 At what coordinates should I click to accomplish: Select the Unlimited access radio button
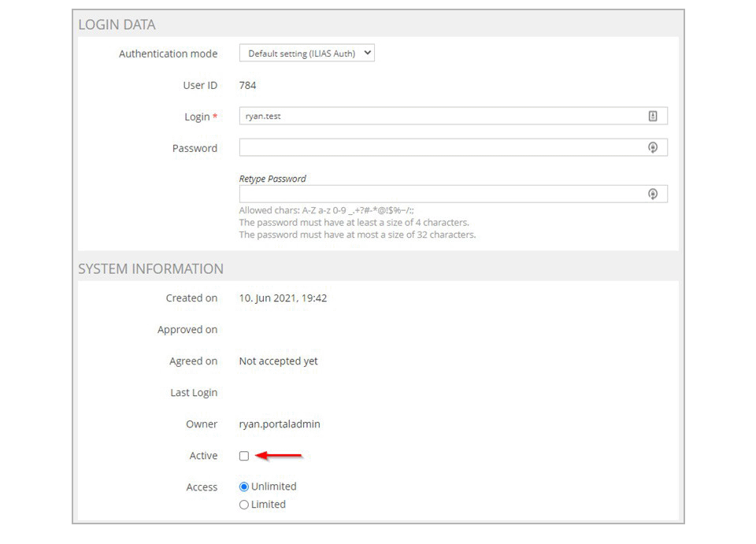tap(244, 487)
